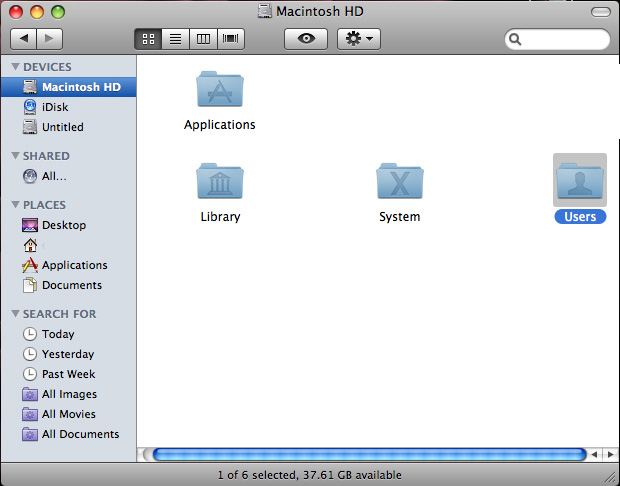Select the Users folder icon
The height and width of the screenshot is (486, 620).
coord(580,180)
